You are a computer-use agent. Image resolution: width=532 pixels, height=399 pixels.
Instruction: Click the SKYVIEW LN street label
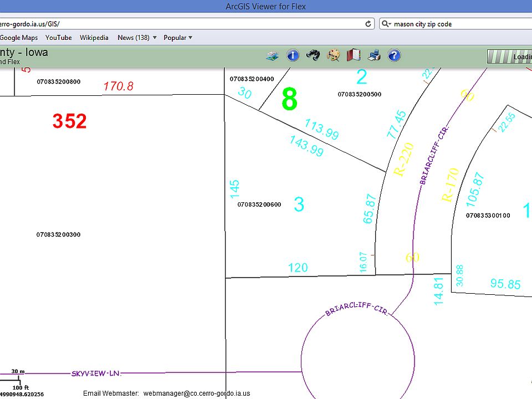(96, 373)
